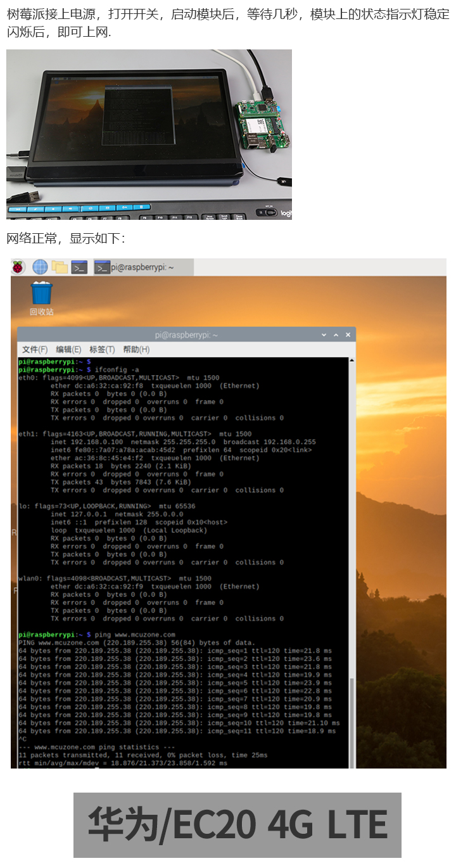This screenshot has width=475, height=868.
Task: Click the 'ether dc:a6:32:ca:92:f8' line
Action: tap(155, 386)
